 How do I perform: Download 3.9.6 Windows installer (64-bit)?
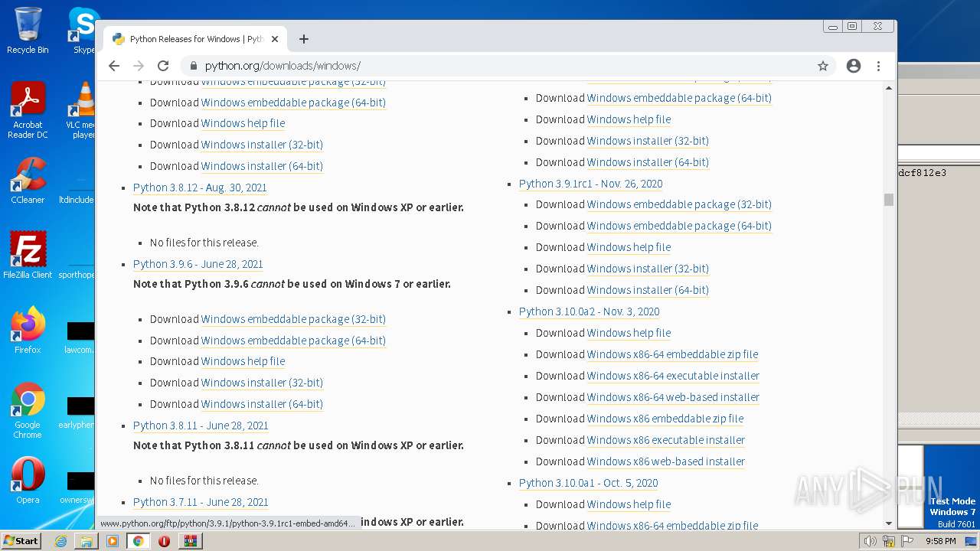click(x=262, y=404)
